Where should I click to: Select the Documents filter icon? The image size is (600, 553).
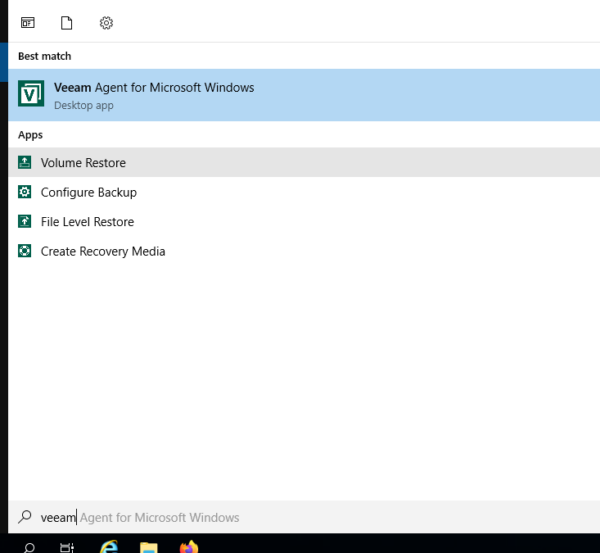[67, 22]
